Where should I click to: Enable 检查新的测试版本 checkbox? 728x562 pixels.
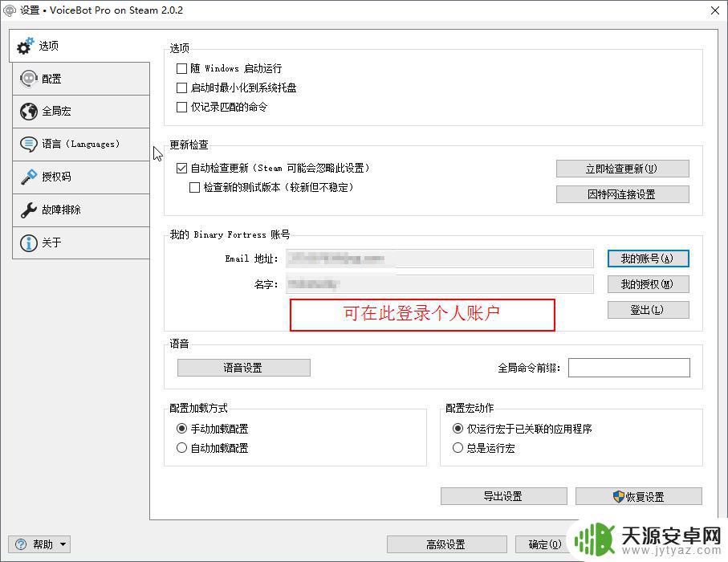tap(194, 188)
